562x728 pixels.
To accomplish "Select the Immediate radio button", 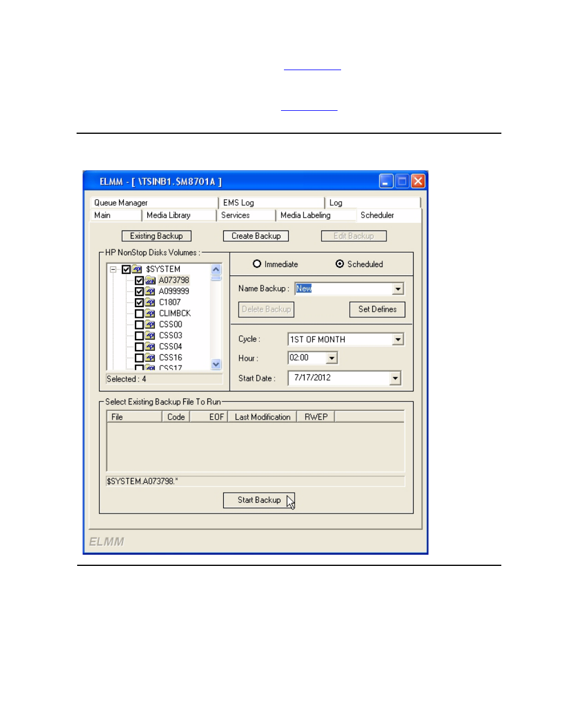I will (x=257, y=264).
